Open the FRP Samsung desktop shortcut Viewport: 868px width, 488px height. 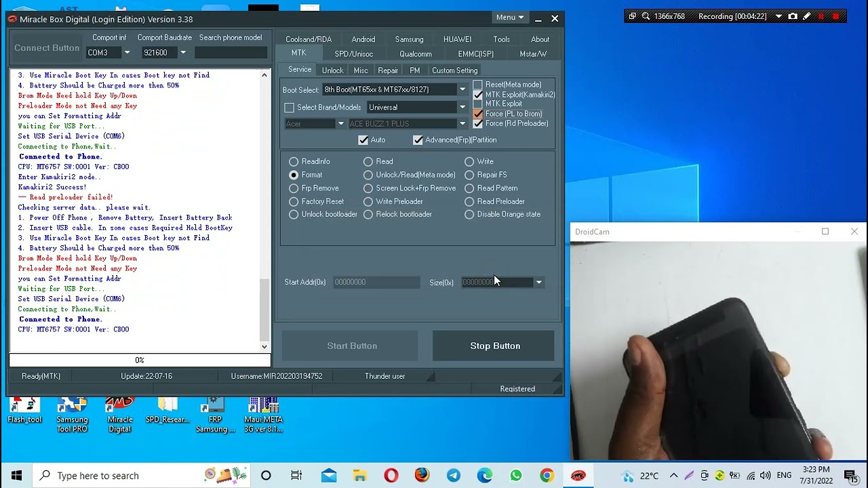[215, 415]
